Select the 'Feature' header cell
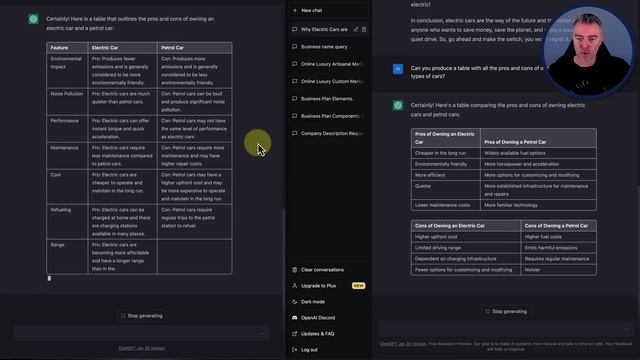640x360 pixels. pyautogui.click(x=67, y=48)
